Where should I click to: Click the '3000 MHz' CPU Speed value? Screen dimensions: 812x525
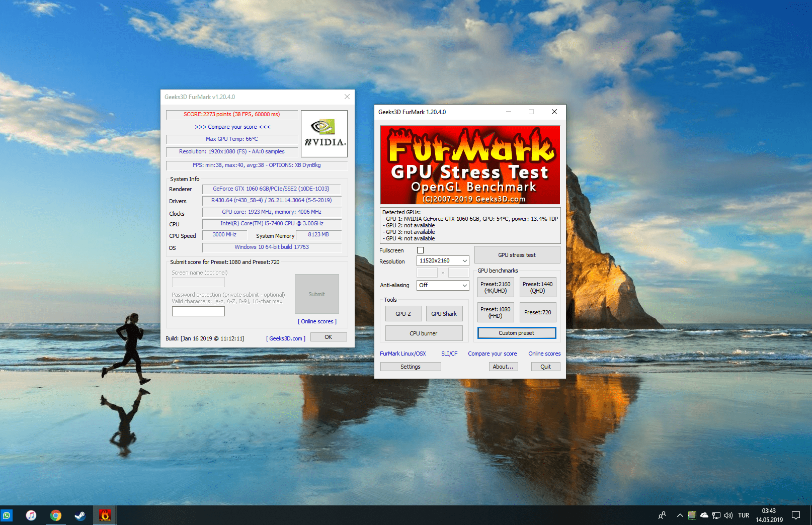pos(224,234)
